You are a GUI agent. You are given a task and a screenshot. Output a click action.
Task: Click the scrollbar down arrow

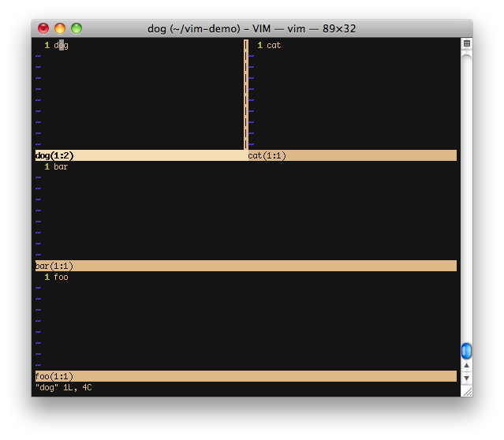tap(466, 378)
